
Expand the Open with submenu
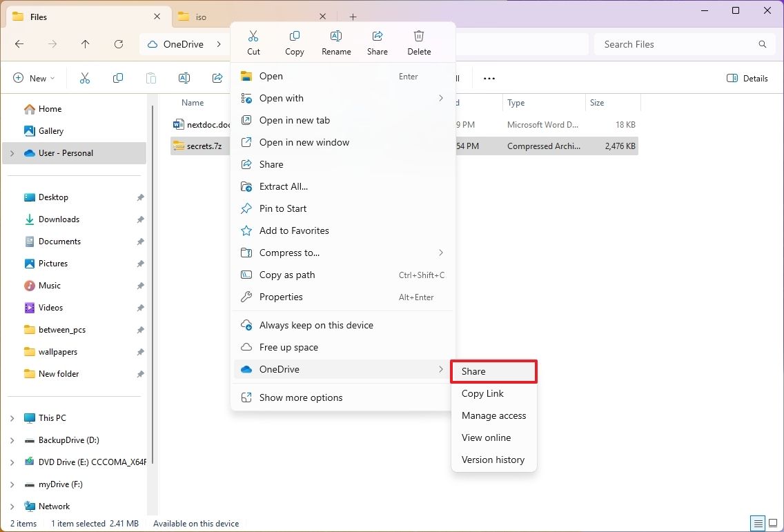coord(280,98)
